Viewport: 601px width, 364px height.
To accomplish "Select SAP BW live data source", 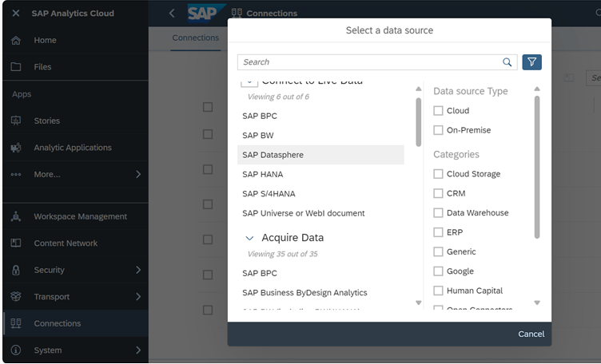I will [320, 136].
